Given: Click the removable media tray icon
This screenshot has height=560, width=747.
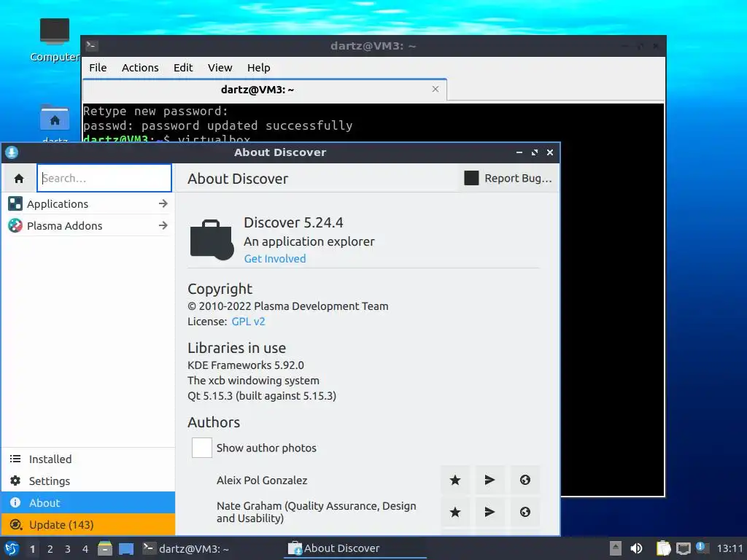Looking at the screenshot, I should 616,548.
